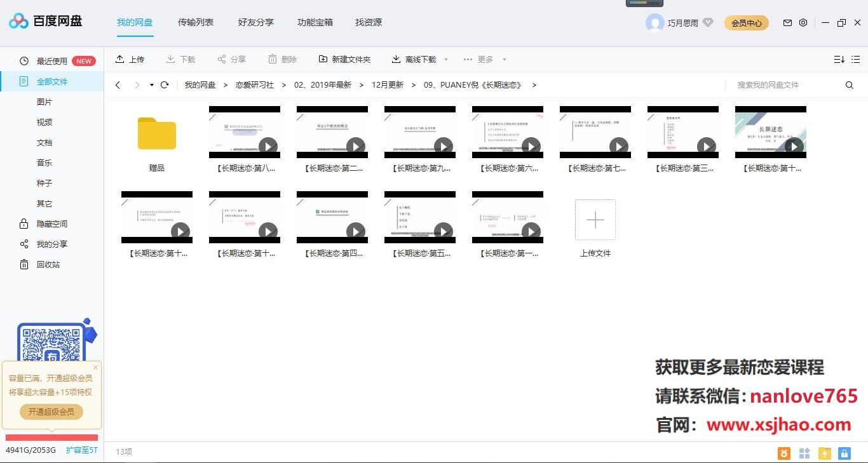Viewport: 868px width, 463px height.
Task: Switch to the 找资源 tab
Action: 369,22
